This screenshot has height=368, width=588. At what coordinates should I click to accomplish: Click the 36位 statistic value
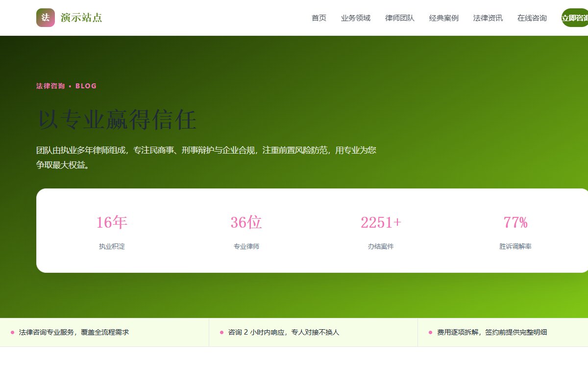click(246, 222)
